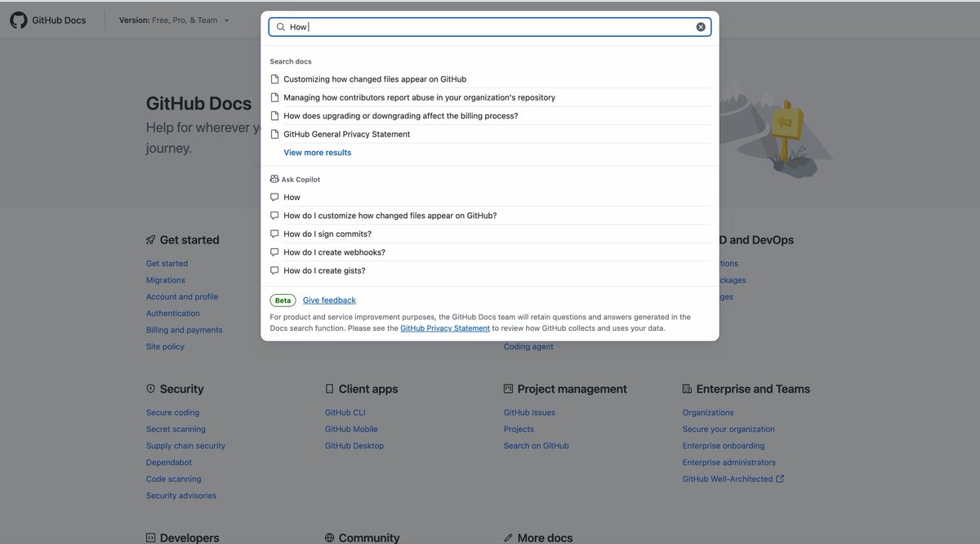Open Enterprise administrators link

tap(729, 462)
